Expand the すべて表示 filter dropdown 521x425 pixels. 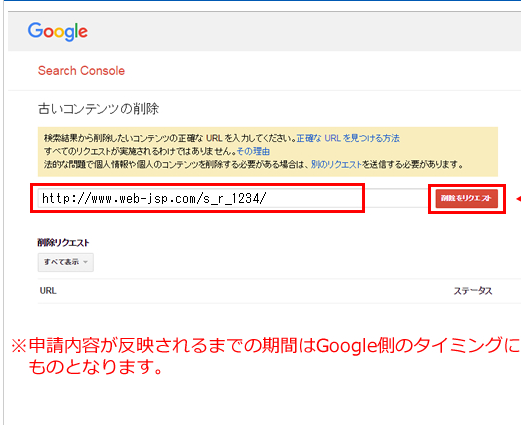click(66, 262)
